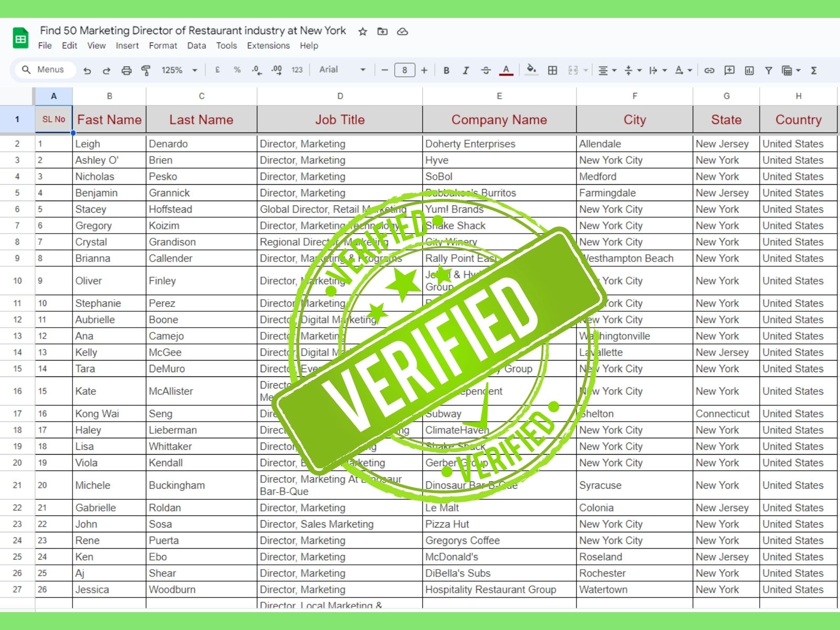Open the text rotation dropdown

click(683, 70)
